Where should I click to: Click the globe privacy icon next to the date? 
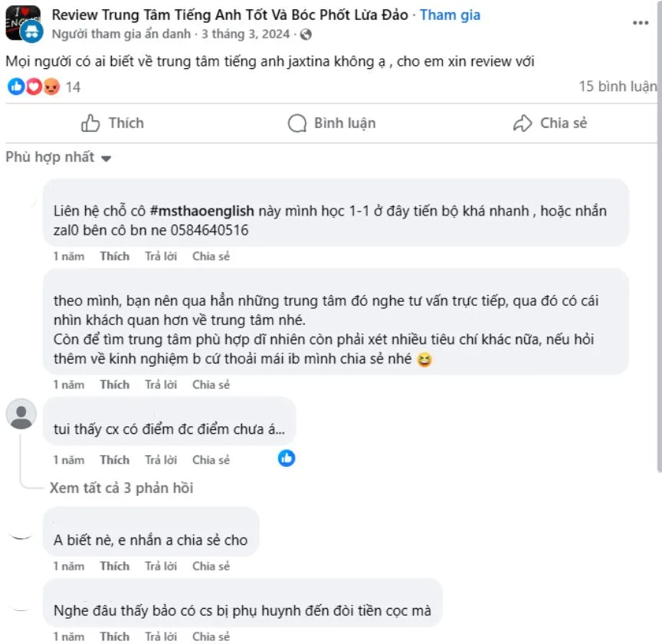(306, 34)
